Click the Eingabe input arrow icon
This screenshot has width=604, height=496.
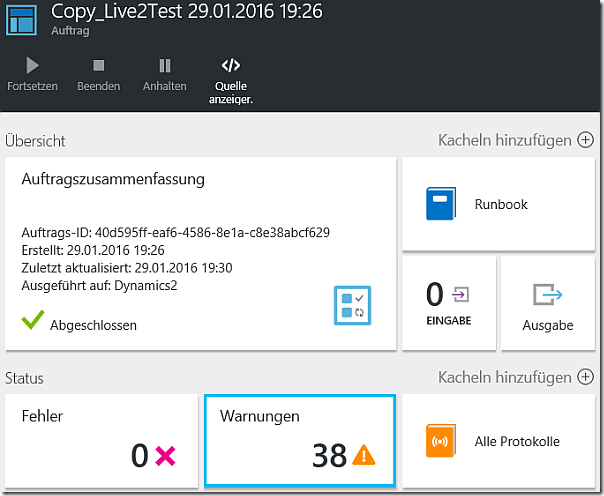(462, 294)
